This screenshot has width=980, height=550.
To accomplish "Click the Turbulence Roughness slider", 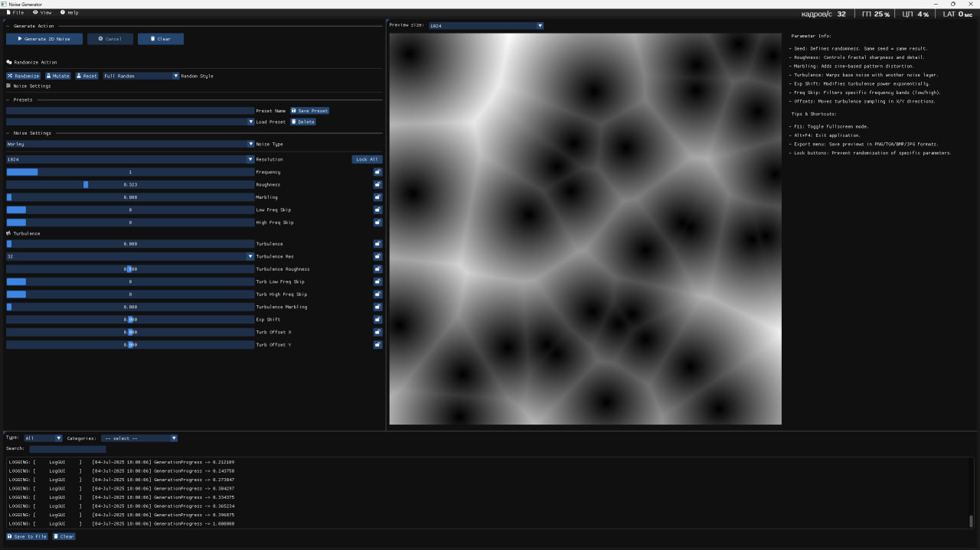I will [x=130, y=269].
